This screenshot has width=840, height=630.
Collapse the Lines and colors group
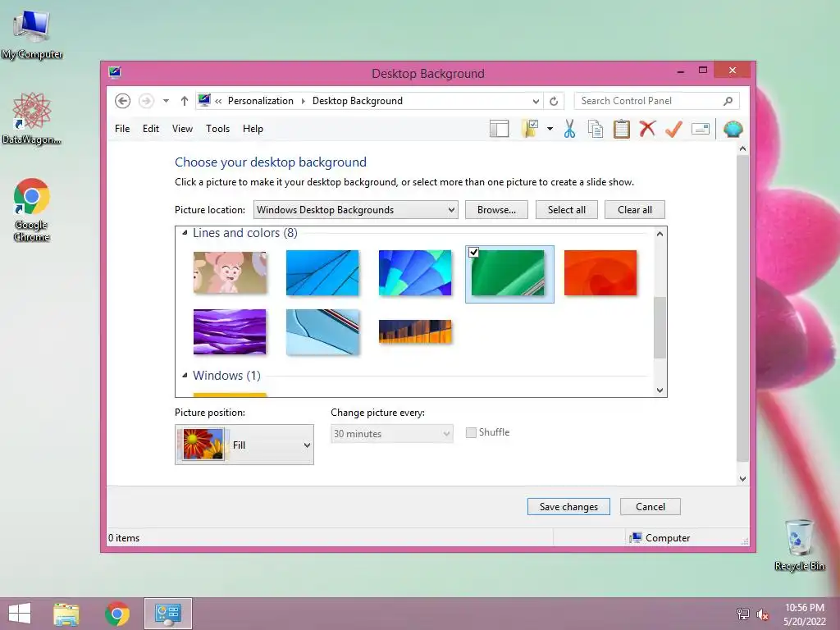[x=185, y=232]
